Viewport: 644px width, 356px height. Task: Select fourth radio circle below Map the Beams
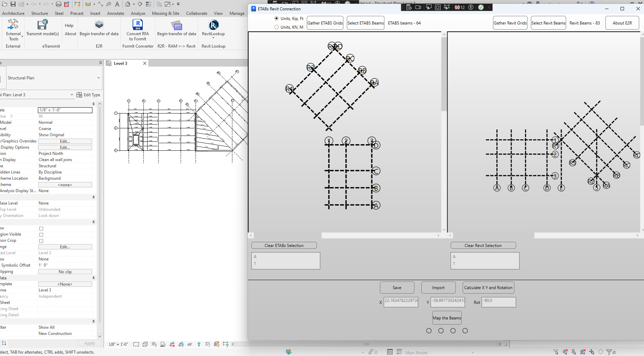(x=465, y=330)
